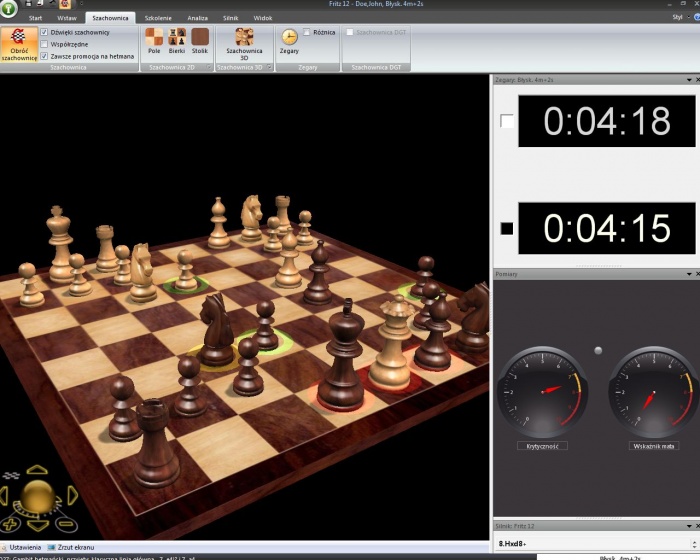This screenshot has width=700, height=560.
Task: Open the Pole board squares design
Action: coord(154,41)
